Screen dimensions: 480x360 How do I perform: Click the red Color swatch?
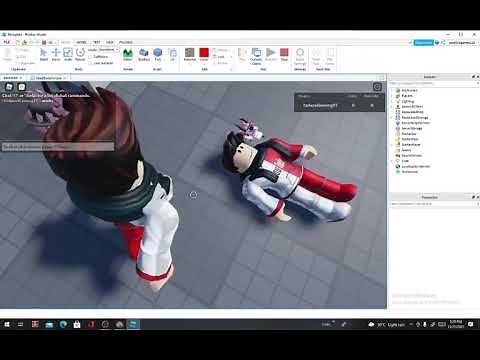(x=204, y=53)
